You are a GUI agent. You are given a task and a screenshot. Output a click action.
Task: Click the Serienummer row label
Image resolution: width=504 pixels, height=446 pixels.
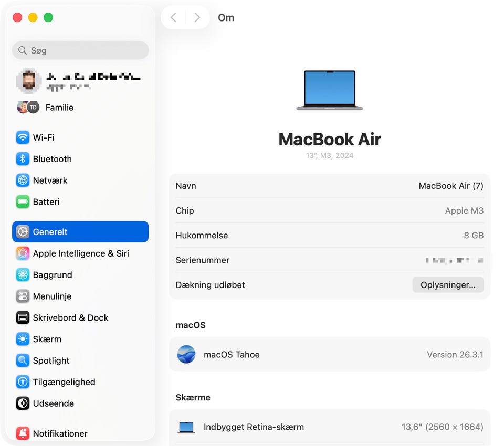click(x=203, y=260)
